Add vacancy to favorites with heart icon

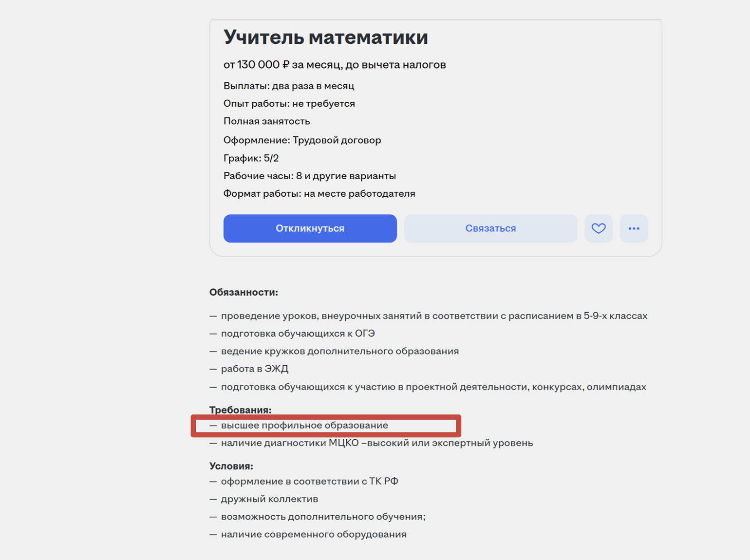point(599,228)
